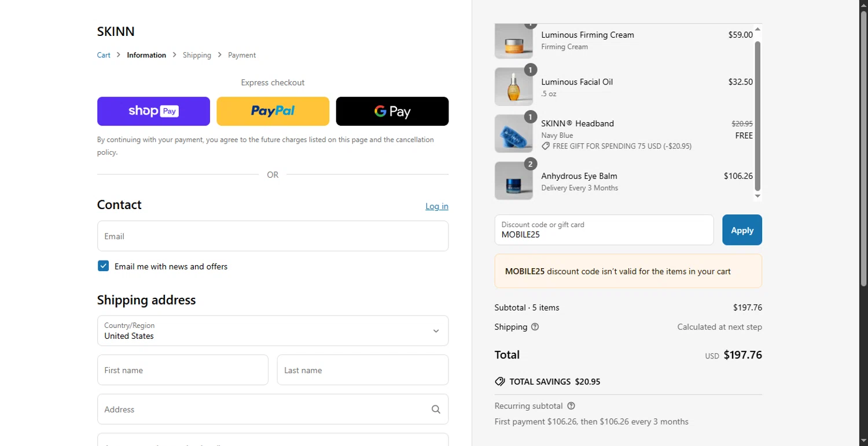868x446 pixels.
Task: Select the Payment breadcrumb step
Action: tap(242, 55)
